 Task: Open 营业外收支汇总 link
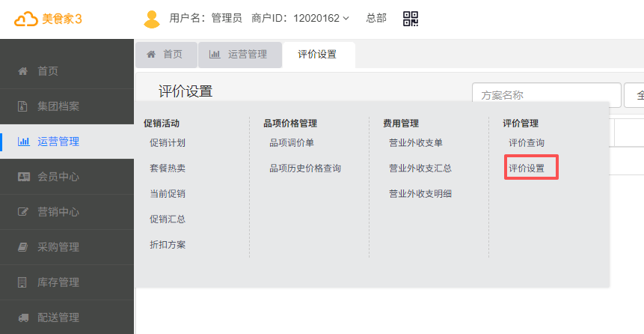point(420,168)
